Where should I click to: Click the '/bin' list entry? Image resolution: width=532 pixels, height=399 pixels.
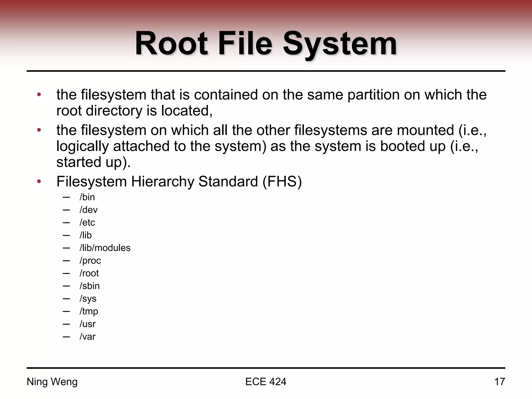(x=87, y=197)
